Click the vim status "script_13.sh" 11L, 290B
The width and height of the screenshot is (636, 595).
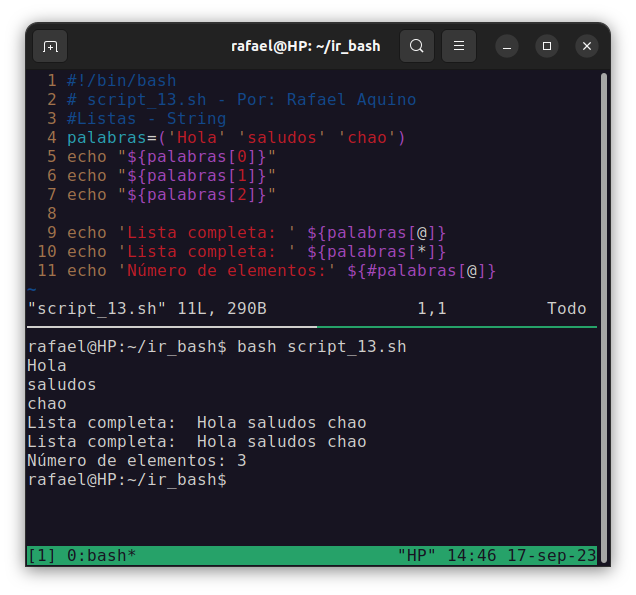(x=147, y=309)
